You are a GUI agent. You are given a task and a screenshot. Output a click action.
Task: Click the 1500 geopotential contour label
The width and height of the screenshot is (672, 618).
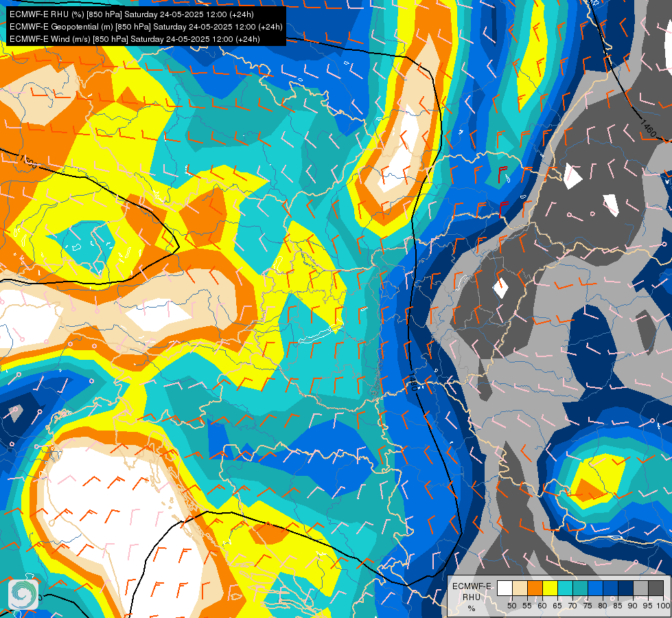(28, 163)
